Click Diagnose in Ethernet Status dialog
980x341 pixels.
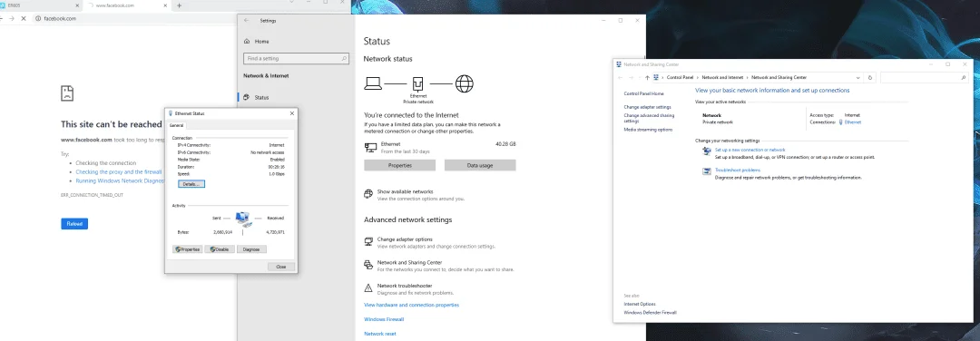pyautogui.click(x=251, y=249)
